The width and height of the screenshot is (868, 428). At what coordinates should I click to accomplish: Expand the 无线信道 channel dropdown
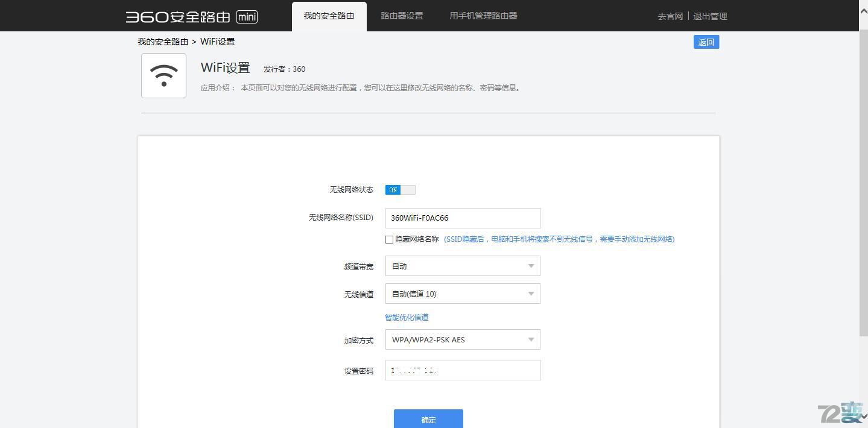[462, 294]
